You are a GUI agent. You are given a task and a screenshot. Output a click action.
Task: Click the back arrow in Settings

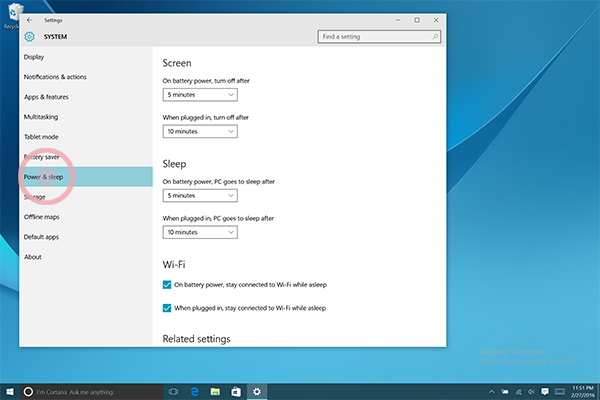point(29,20)
